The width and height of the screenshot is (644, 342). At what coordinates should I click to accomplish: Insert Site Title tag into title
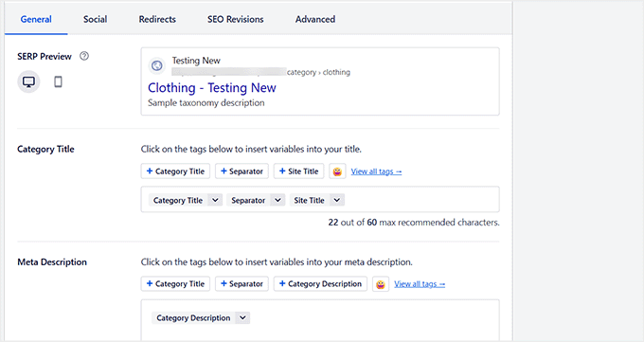click(x=298, y=171)
